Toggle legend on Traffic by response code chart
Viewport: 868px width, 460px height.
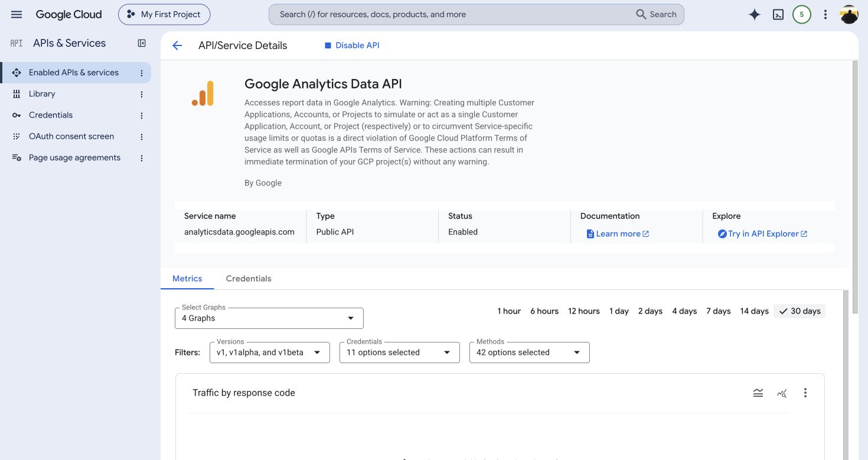click(x=758, y=393)
